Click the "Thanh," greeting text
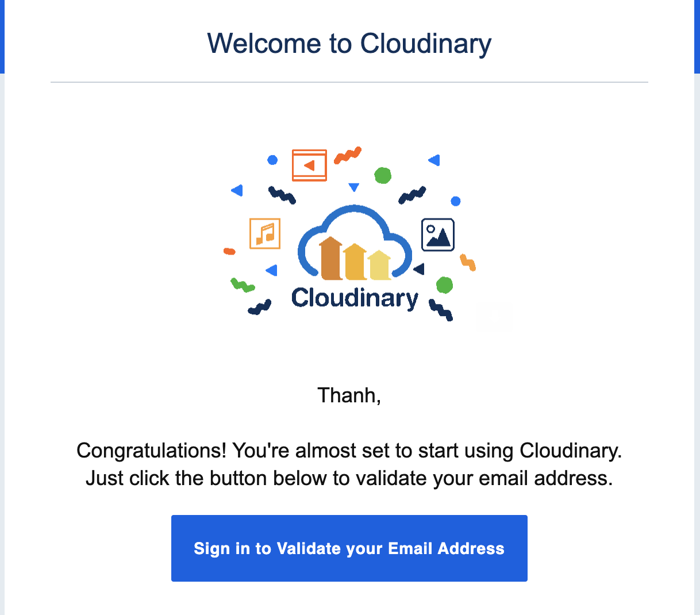 tap(349, 395)
